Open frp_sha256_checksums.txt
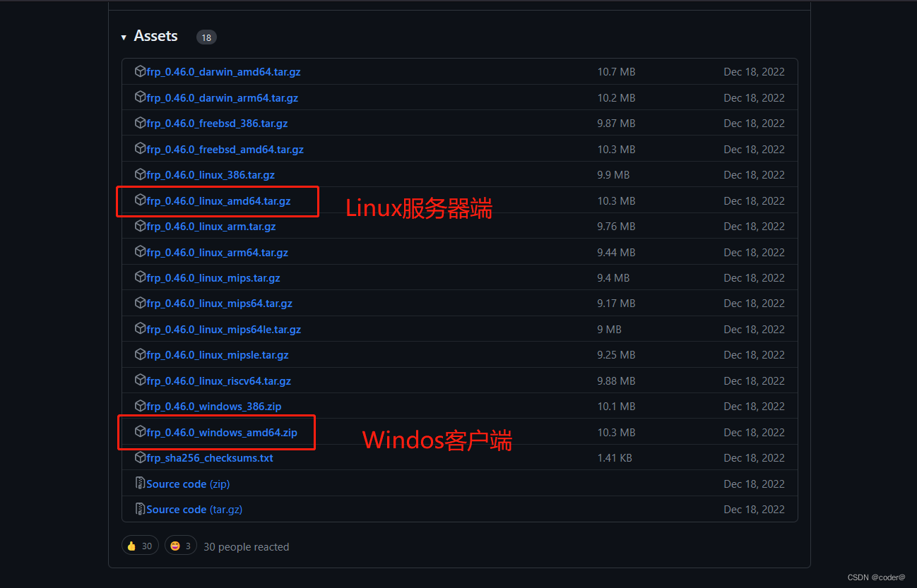 (x=210, y=457)
